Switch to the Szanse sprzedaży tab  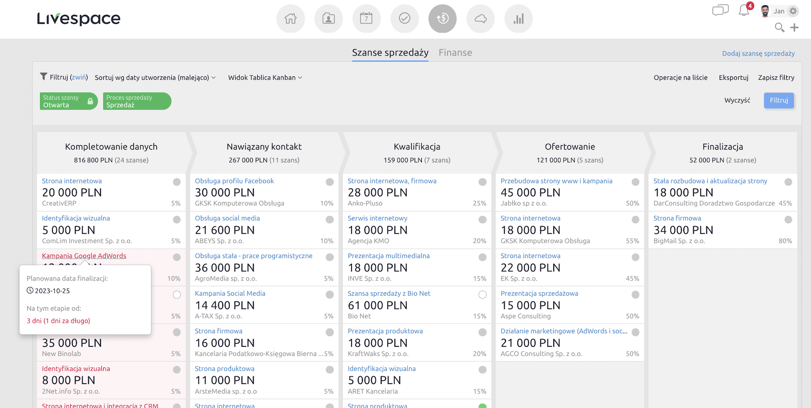click(x=390, y=53)
